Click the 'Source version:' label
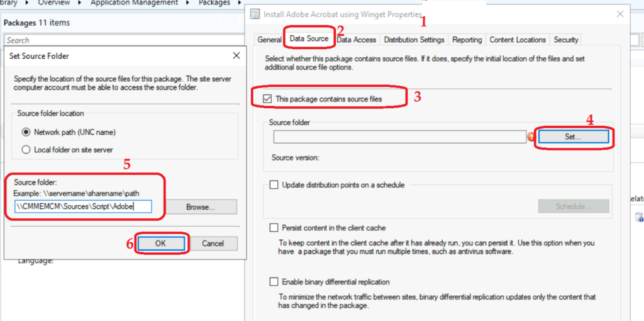Screen dimensions: 644x321 point(296,157)
